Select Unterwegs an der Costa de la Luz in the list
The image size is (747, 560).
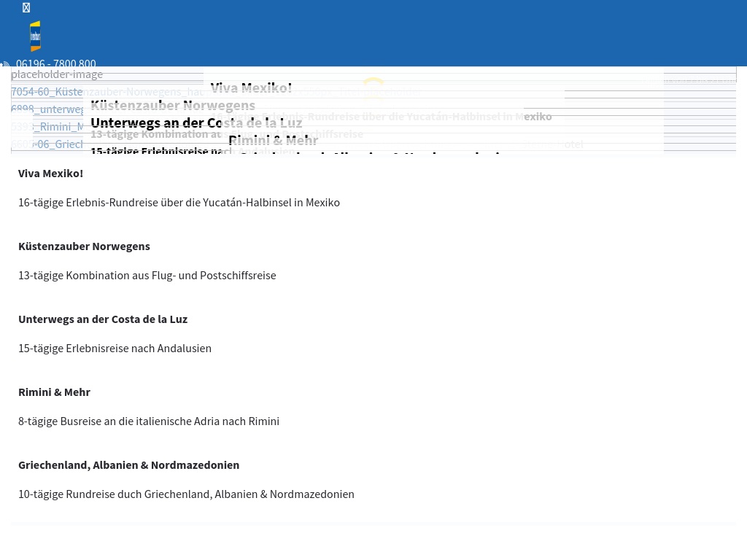(103, 319)
